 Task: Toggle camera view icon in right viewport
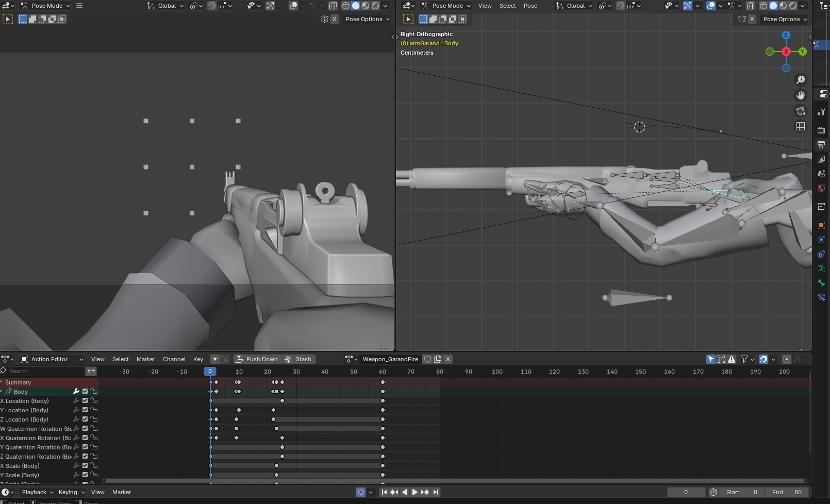(801, 111)
